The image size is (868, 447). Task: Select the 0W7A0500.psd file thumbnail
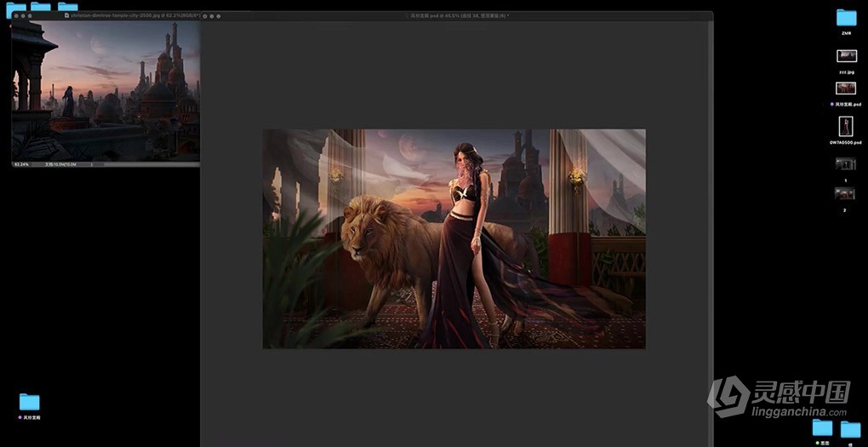846,125
